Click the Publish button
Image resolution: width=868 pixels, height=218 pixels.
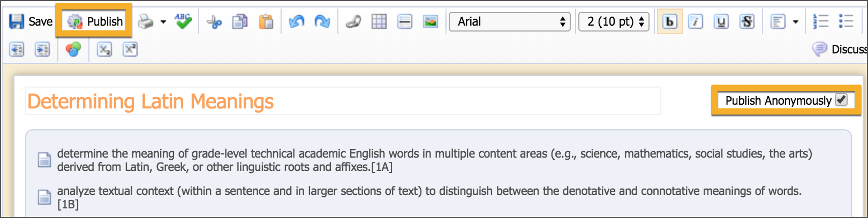pos(95,21)
